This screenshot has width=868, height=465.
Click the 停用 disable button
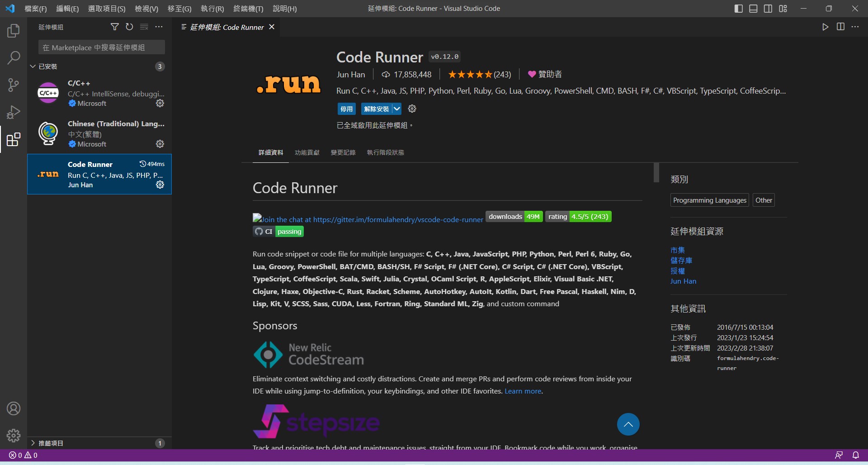(x=347, y=109)
